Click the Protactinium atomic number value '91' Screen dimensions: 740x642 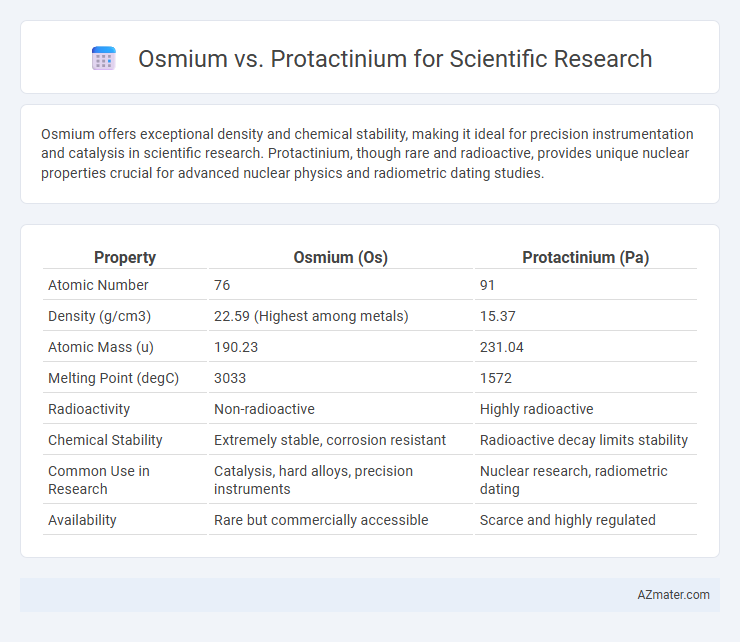[487, 285]
